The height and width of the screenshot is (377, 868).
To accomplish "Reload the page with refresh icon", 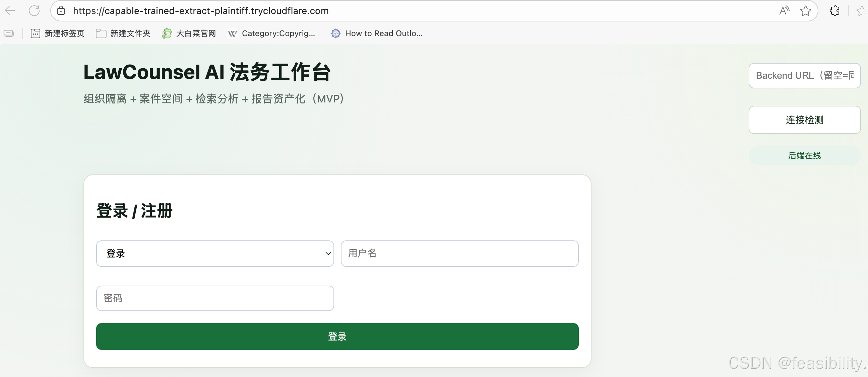I will (34, 11).
